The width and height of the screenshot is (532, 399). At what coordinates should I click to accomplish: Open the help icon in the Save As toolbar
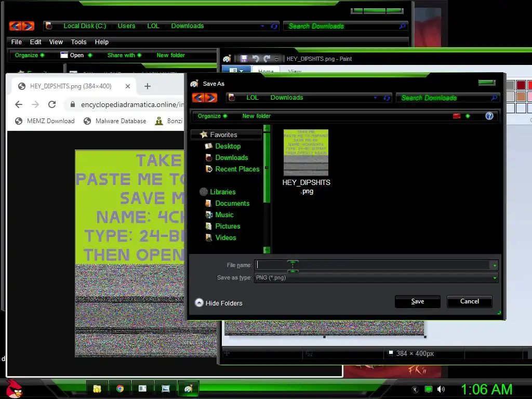(489, 116)
